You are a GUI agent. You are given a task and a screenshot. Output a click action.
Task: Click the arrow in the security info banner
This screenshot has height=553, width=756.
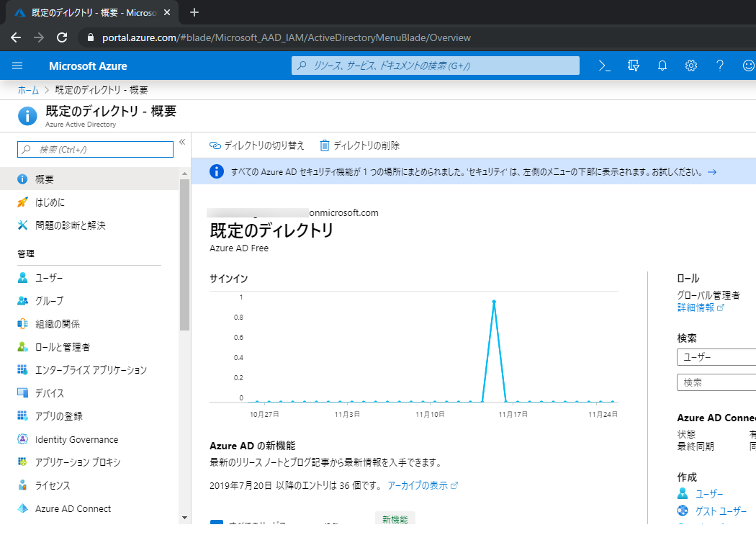pyautogui.click(x=712, y=172)
